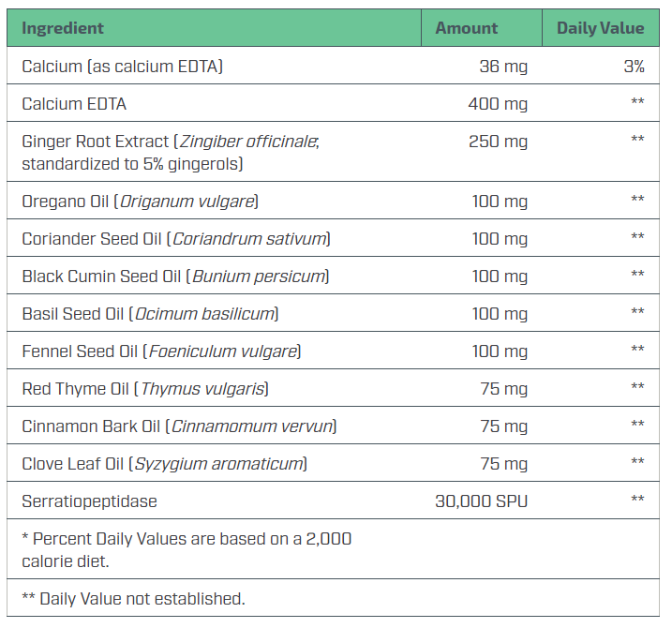The image size is (672, 628).
Task: Click the Basil Seed Oil ingredient
Action: click(150, 313)
